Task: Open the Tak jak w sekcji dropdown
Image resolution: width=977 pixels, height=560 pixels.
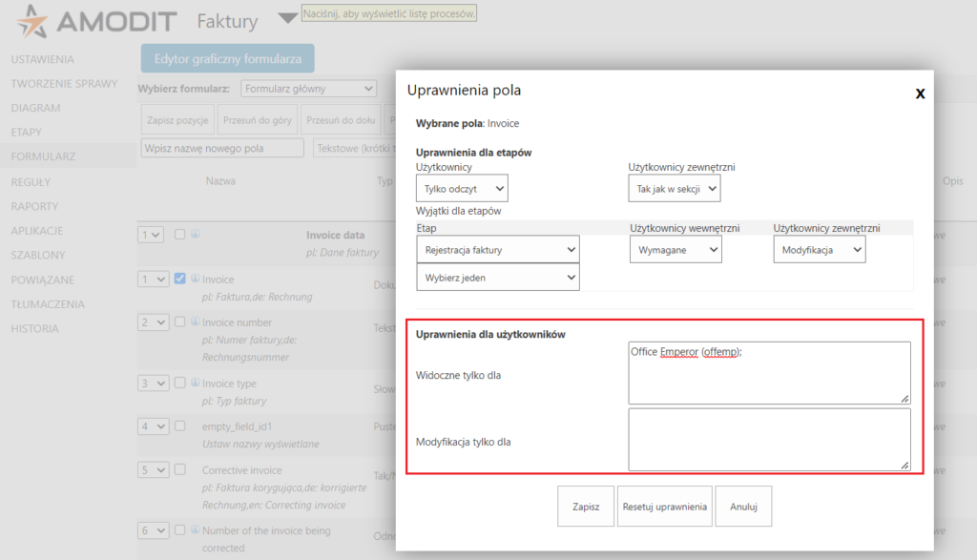Action: point(674,188)
